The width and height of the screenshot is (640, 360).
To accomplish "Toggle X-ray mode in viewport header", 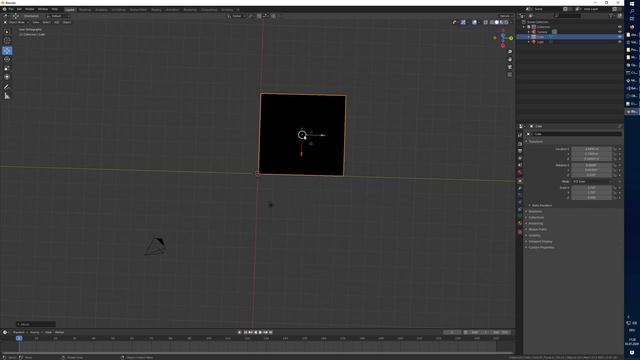I will 485,22.
